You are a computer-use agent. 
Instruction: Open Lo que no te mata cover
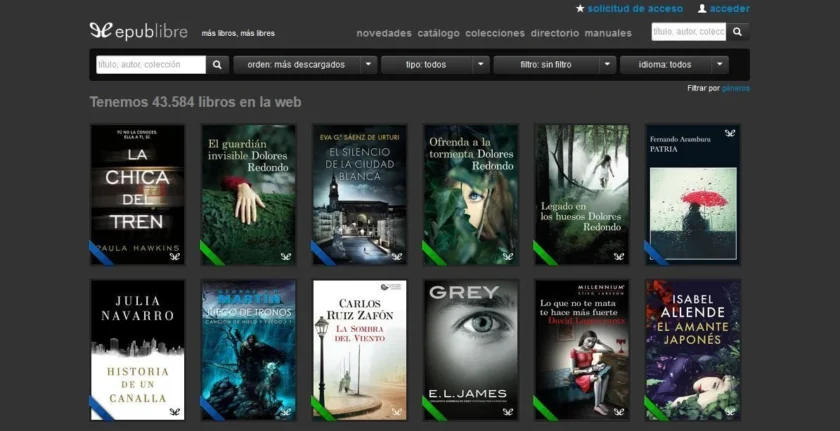(x=582, y=350)
